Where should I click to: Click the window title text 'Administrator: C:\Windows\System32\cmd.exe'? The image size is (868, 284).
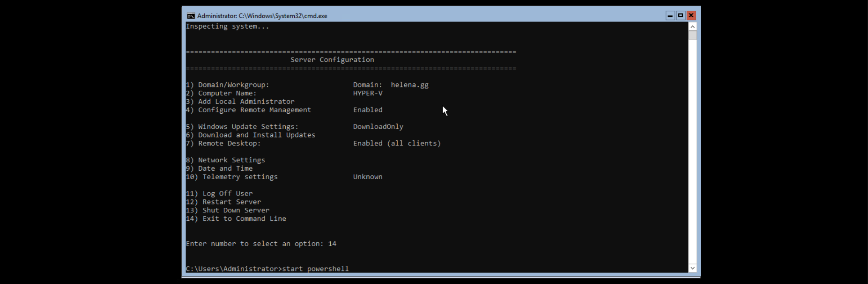262,16
